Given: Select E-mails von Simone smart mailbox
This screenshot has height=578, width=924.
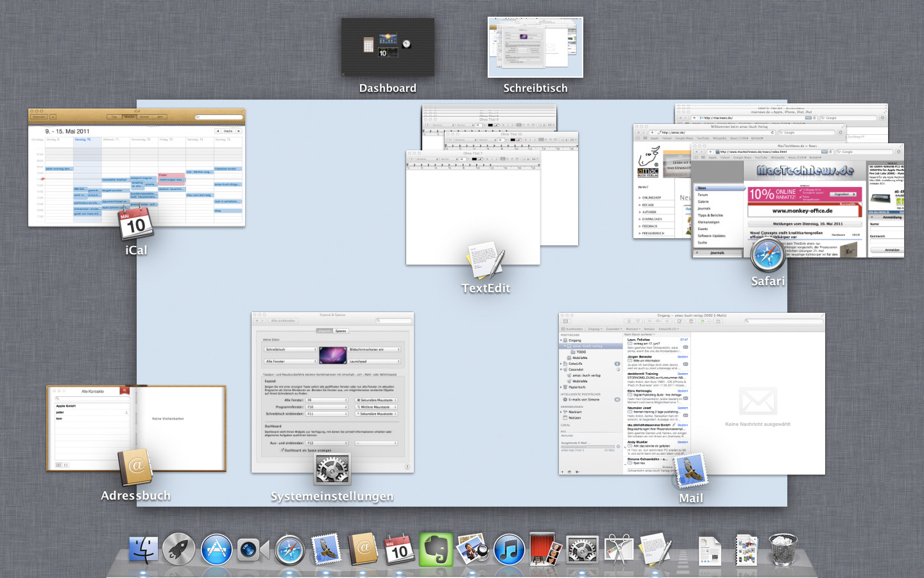Looking at the screenshot, I should 584,399.
